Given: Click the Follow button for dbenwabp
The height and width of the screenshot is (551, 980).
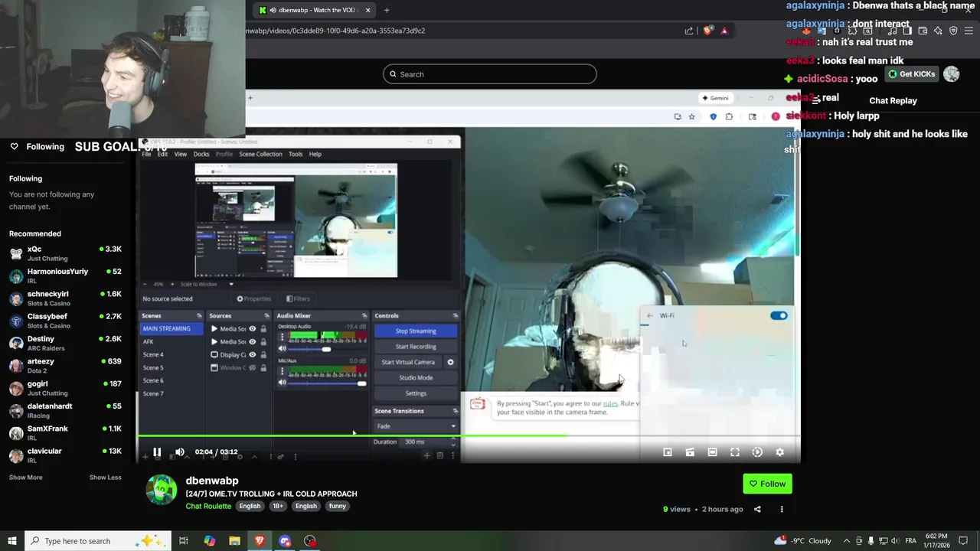Looking at the screenshot, I should (x=767, y=484).
